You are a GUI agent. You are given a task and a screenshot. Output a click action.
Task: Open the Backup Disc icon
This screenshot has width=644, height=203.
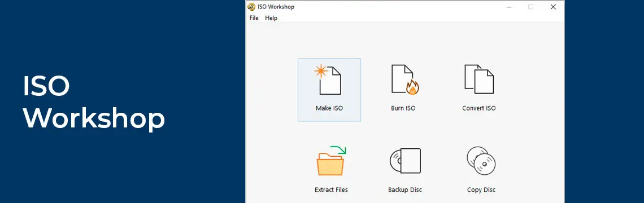tap(405, 161)
